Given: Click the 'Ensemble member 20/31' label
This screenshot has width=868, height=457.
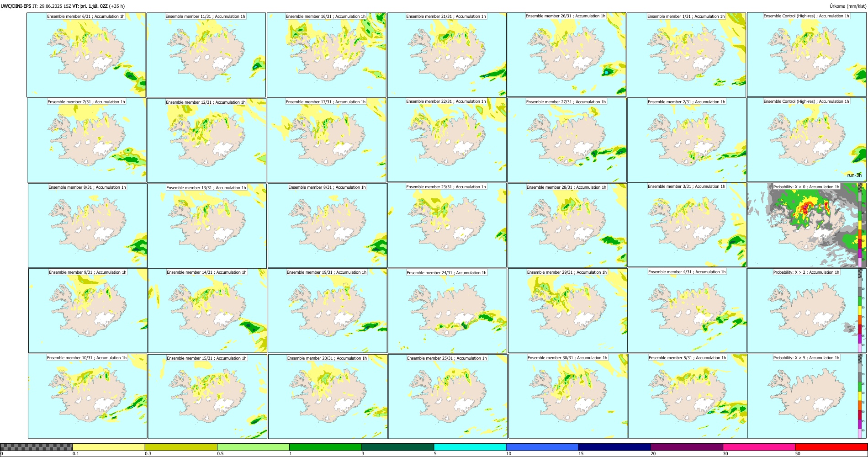Looking at the screenshot, I should (x=327, y=358).
